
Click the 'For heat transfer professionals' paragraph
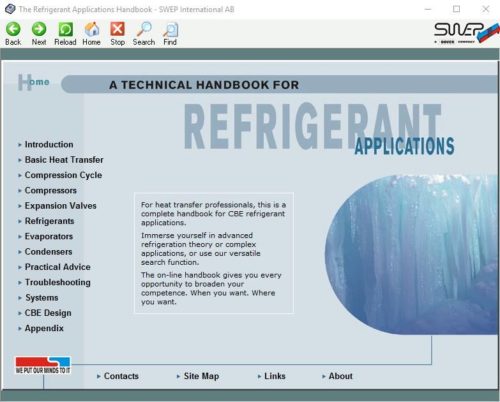[x=213, y=213]
